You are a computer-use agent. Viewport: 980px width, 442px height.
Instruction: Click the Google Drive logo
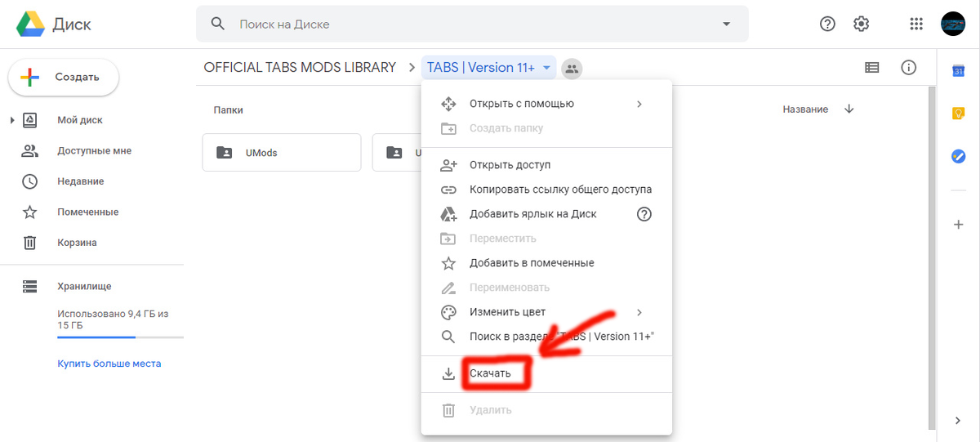point(30,25)
